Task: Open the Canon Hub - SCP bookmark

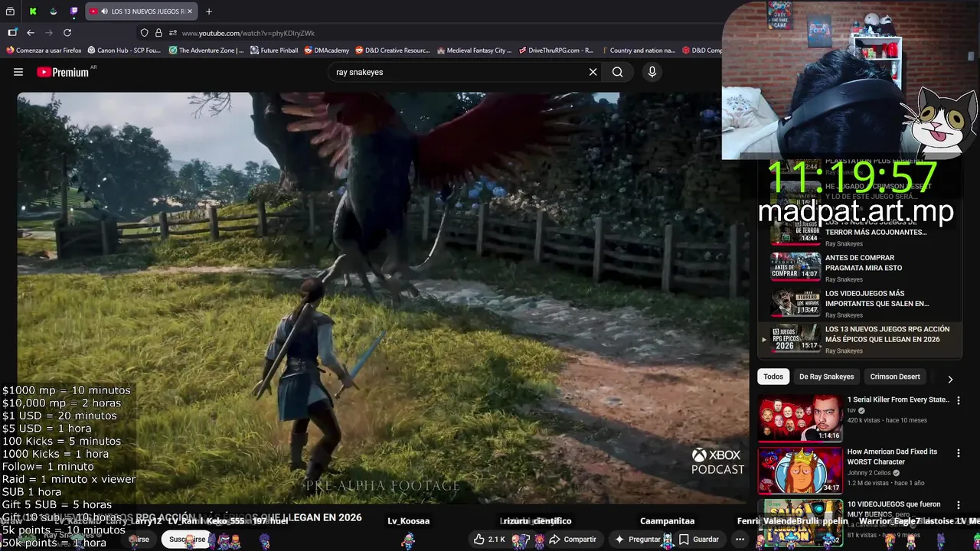Action: (x=124, y=51)
